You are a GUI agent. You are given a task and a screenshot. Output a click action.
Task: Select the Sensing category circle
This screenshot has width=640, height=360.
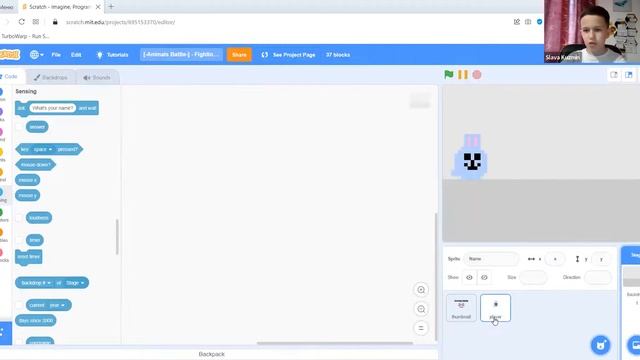1,192
